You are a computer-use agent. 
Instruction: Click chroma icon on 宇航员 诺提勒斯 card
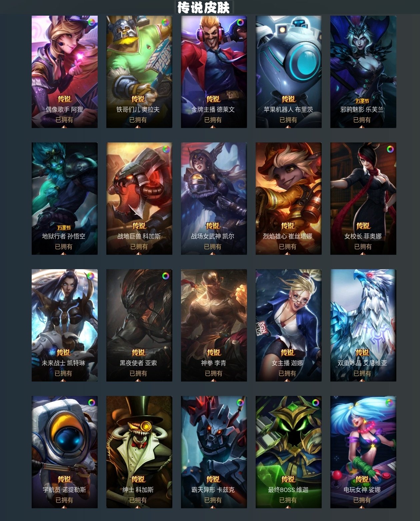pyautogui.click(x=91, y=403)
